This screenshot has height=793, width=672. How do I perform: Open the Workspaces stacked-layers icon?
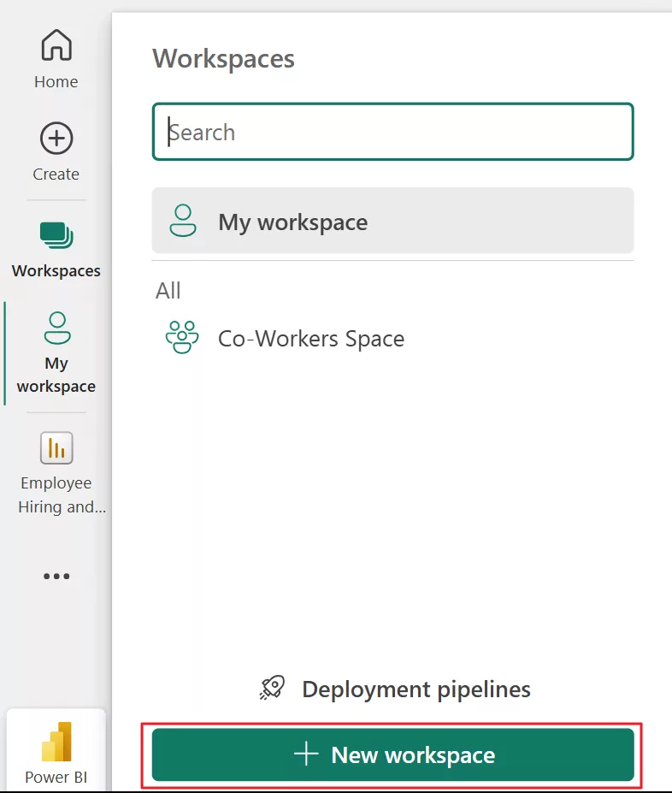(56, 235)
